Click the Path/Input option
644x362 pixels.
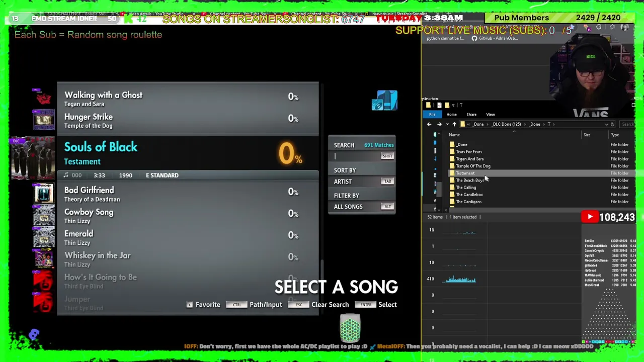[266, 305]
